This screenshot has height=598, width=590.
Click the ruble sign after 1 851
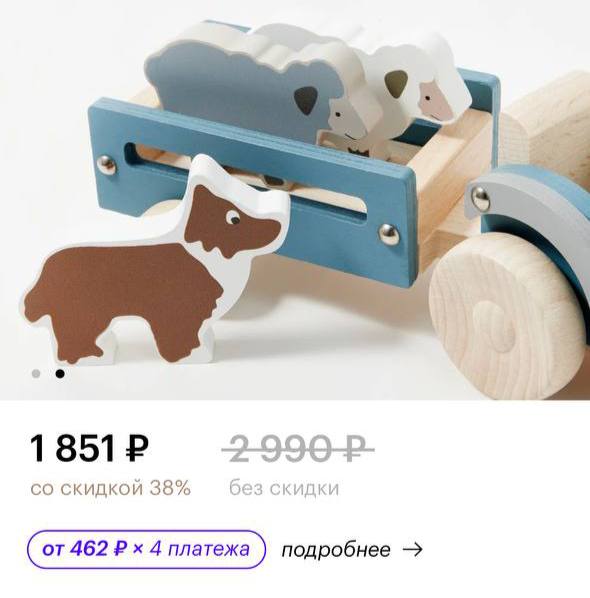(x=137, y=449)
